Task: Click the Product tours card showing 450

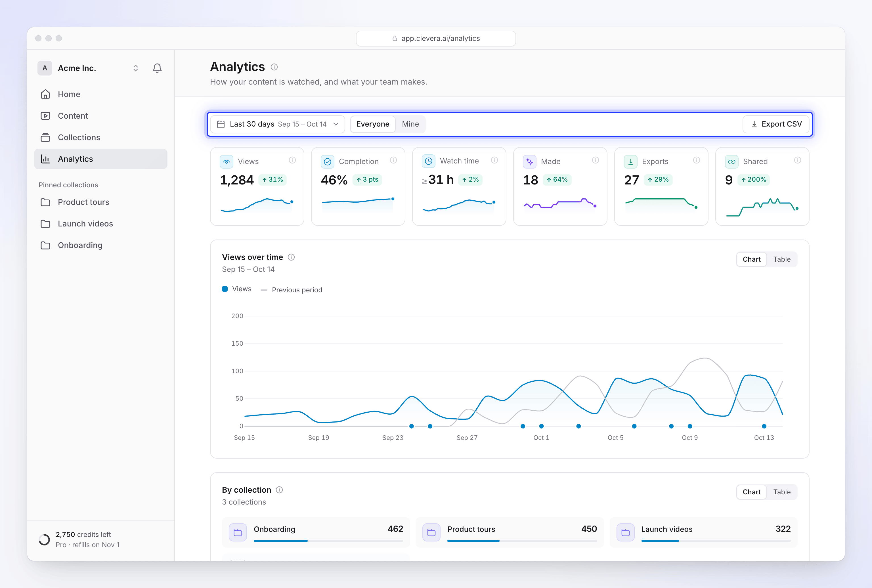Action: tap(510, 532)
